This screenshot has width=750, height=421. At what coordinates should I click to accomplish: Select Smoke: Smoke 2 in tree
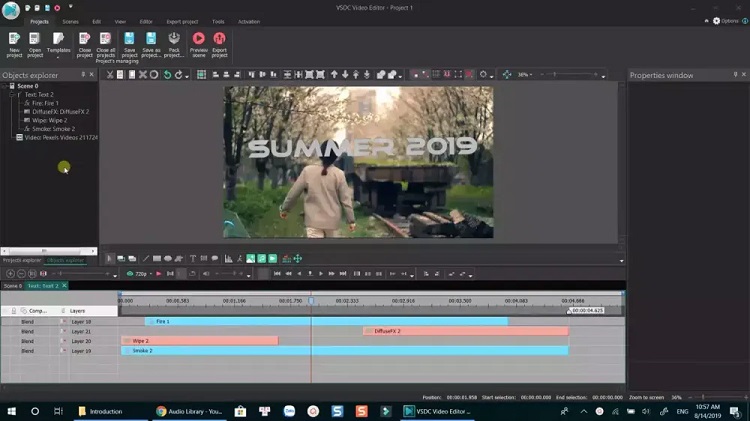click(53, 129)
